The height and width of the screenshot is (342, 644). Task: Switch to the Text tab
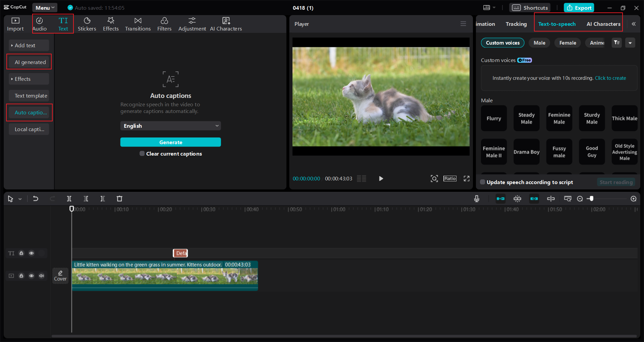(x=63, y=24)
